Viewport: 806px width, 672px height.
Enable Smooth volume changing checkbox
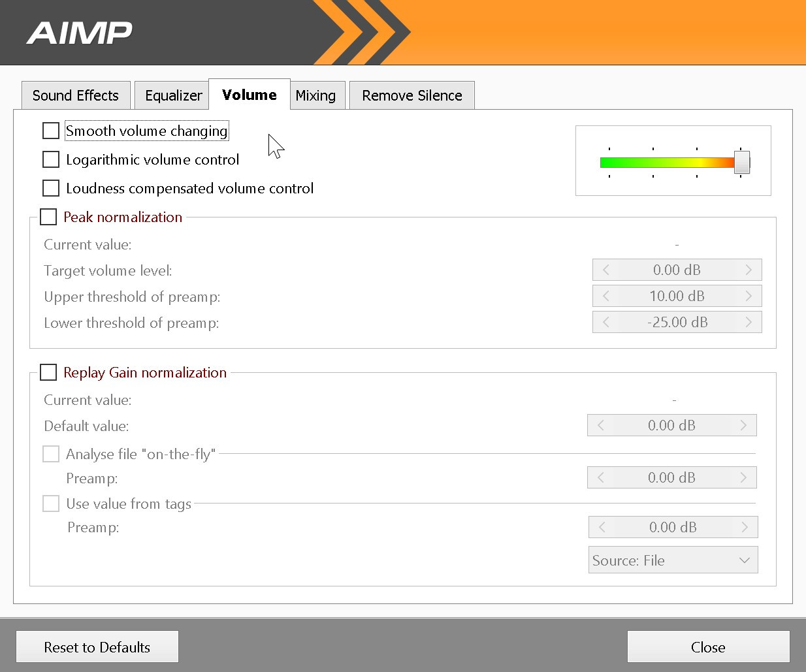pos(51,131)
